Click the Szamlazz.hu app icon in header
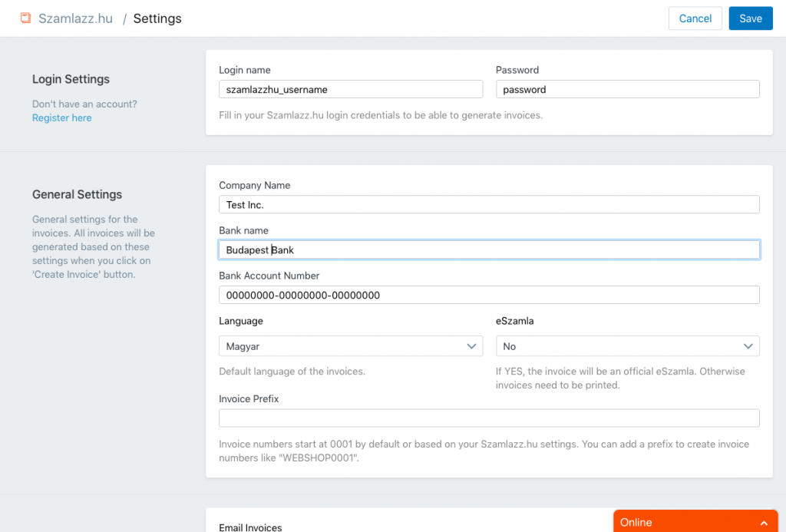The width and height of the screenshot is (786, 532). 25,18
